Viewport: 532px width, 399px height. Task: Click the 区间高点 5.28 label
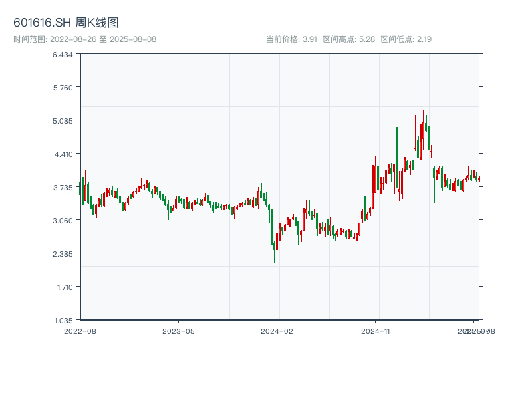pyautogui.click(x=348, y=39)
